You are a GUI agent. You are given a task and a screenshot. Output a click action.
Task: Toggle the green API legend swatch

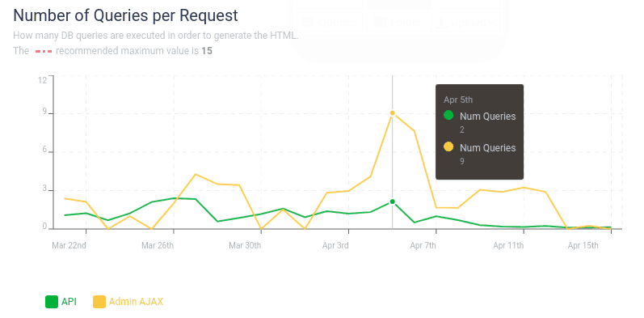tap(52, 302)
